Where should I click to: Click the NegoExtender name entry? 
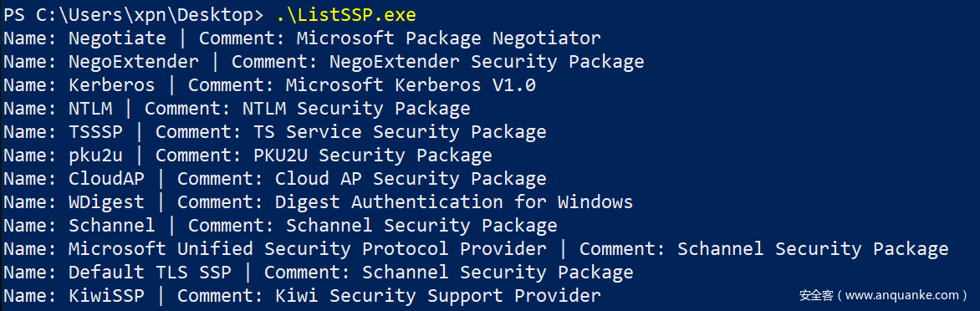pyautogui.click(x=134, y=62)
